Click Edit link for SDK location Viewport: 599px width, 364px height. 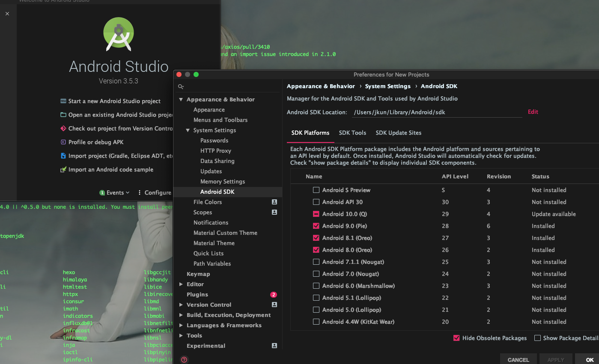point(533,112)
